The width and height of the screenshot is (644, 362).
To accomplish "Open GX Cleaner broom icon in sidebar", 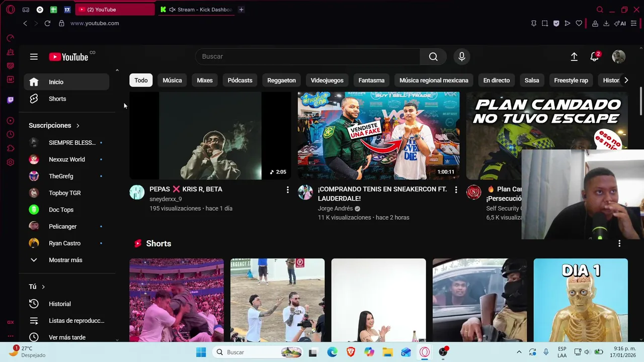I will [x=11, y=52].
